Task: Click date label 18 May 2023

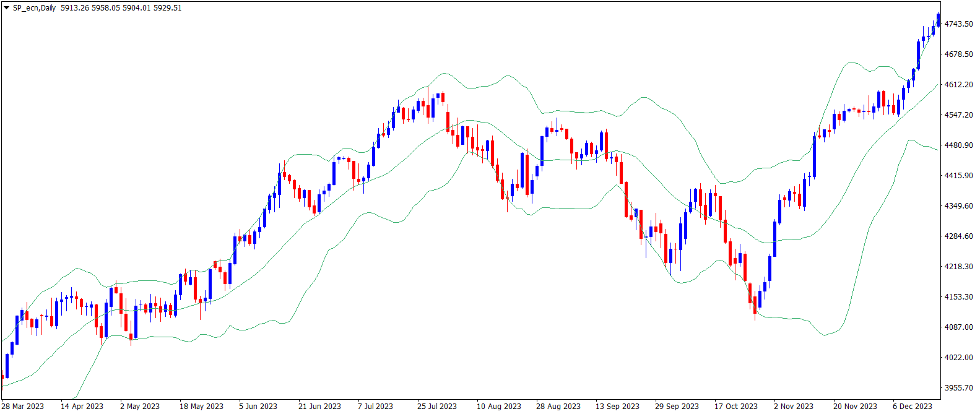Action: pos(201,407)
